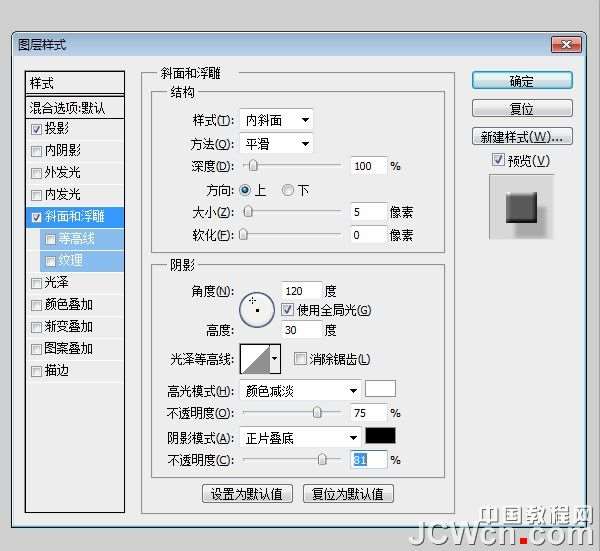Enable the 等高线 checkbox
Screen dimensions: 600x551
[51, 240]
